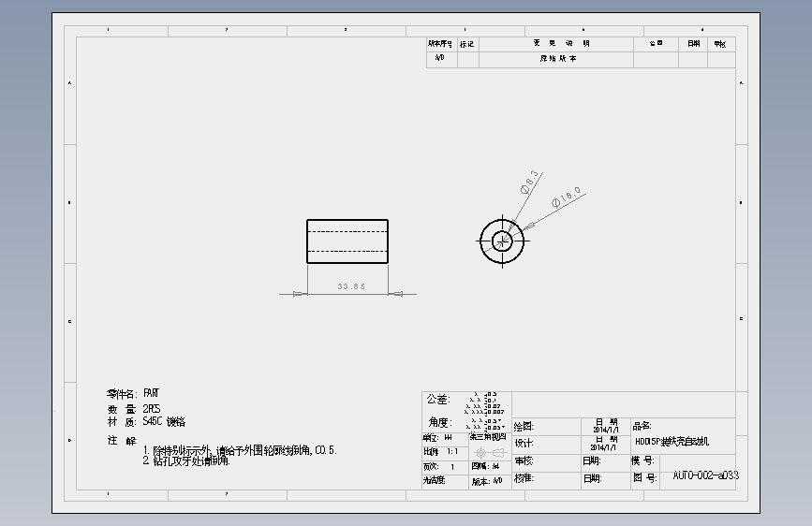Select note 1 about C0.5 chamfer
This screenshot has width=812, height=526.
point(240,450)
